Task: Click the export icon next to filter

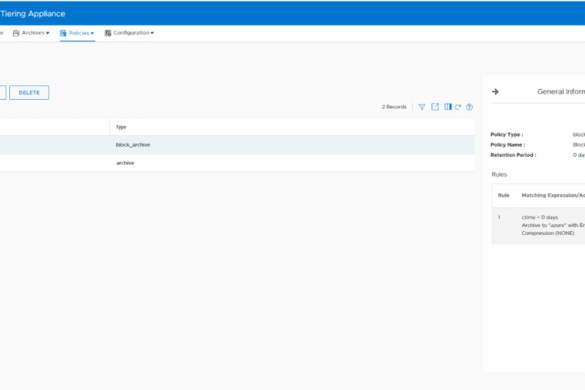Action: pos(435,107)
